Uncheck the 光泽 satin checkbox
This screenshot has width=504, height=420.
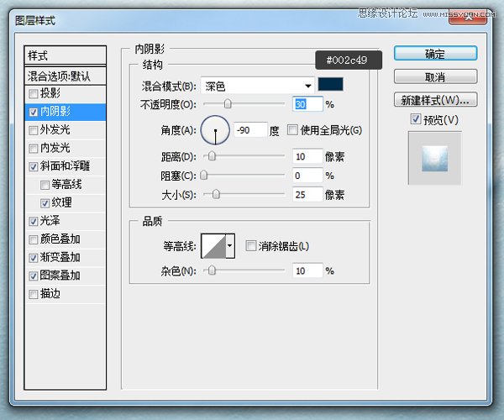(x=33, y=221)
